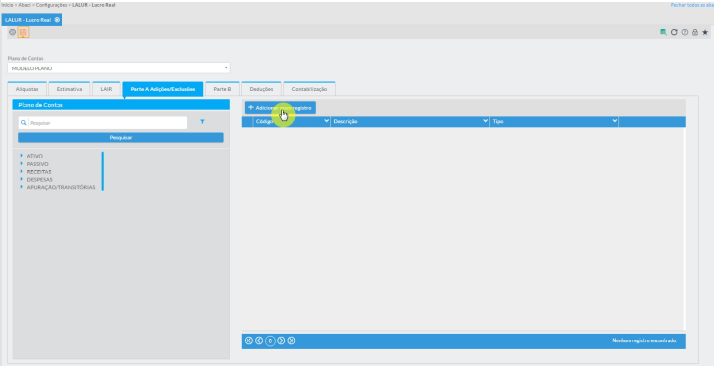Expand the PASSIVO tree node
The image size is (714, 366).
pyautogui.click(x=21, y=163)
